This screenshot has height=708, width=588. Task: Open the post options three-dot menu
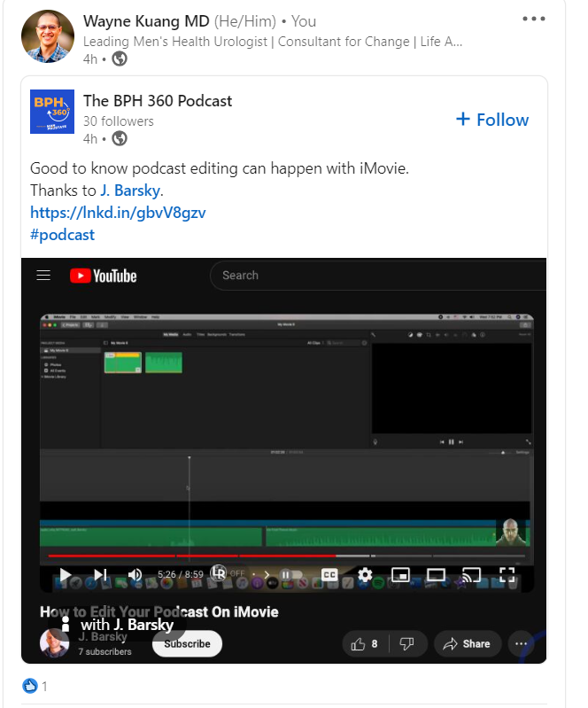click(x=533, y=19)
